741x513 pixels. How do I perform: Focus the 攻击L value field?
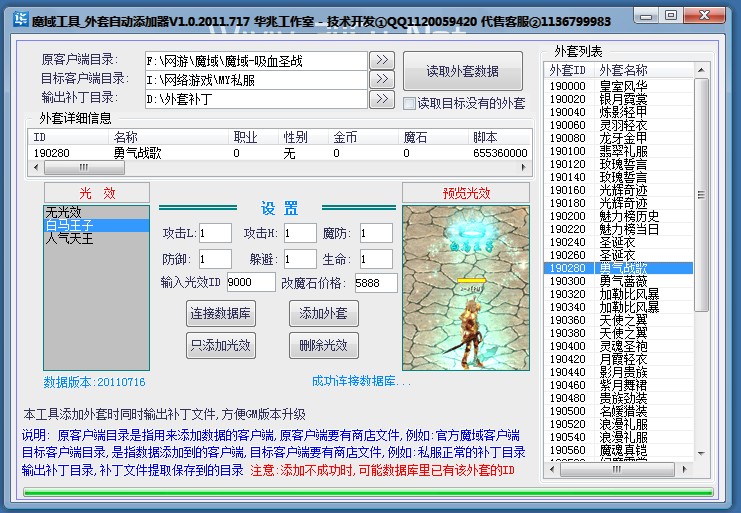(x=214, y=233)
